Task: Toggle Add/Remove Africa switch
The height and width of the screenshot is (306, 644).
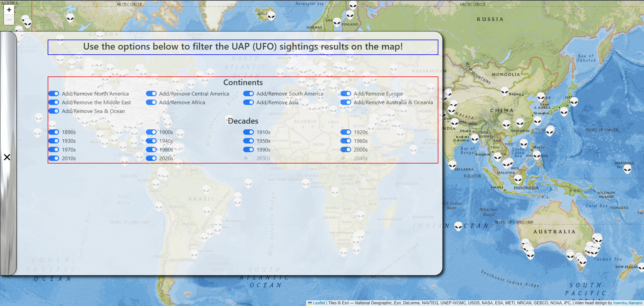Action: [151, 103]
